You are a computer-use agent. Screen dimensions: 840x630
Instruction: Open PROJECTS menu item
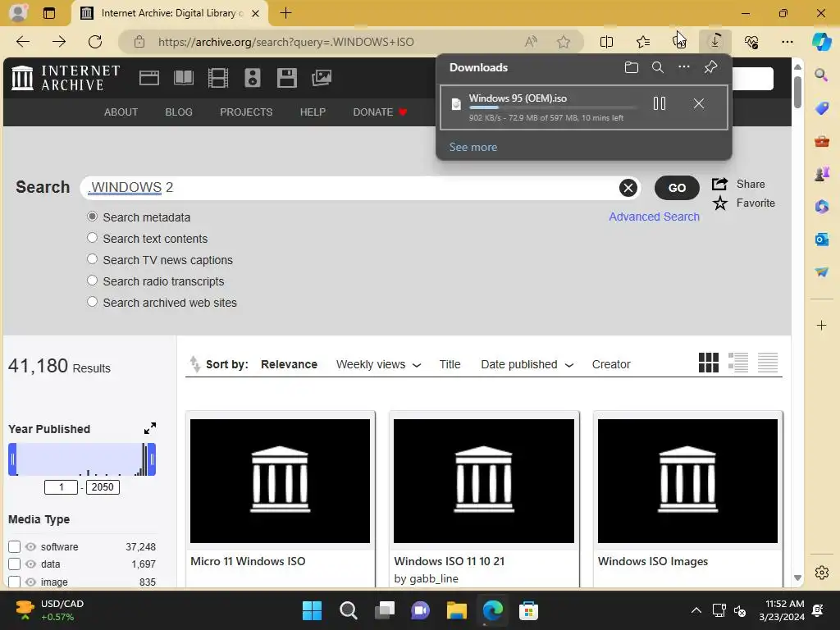point(246,112)
